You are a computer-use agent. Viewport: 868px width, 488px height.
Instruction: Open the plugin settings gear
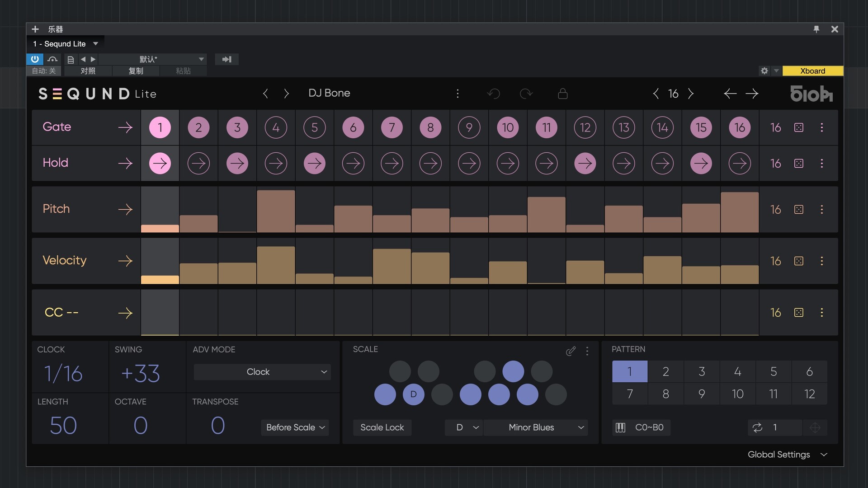click(764, 71)
